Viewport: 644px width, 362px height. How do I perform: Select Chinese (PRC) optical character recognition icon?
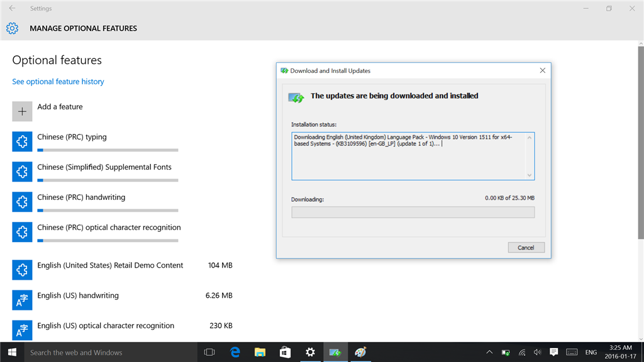pos(22,232)
